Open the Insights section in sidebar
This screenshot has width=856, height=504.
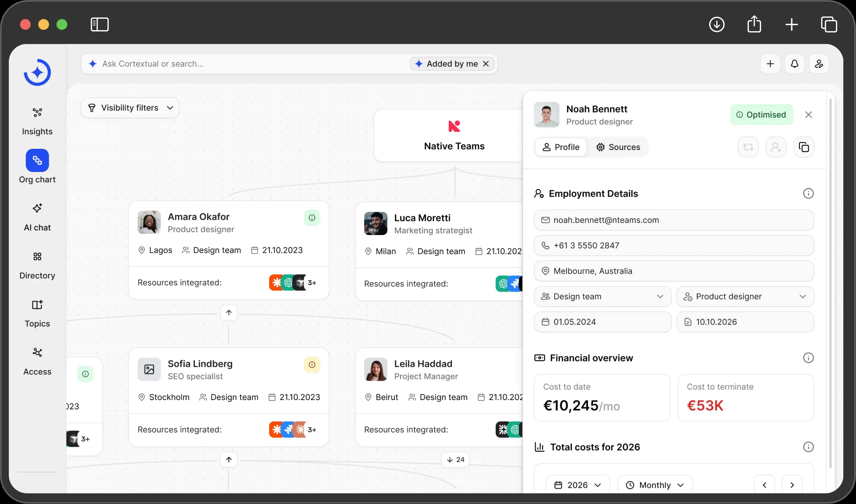coord(37,121)
